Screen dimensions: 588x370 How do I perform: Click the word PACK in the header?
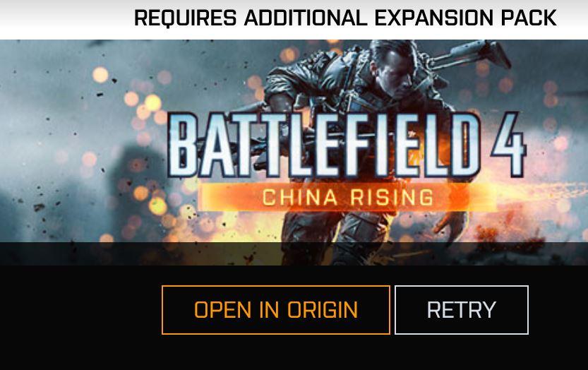[529, 18]
